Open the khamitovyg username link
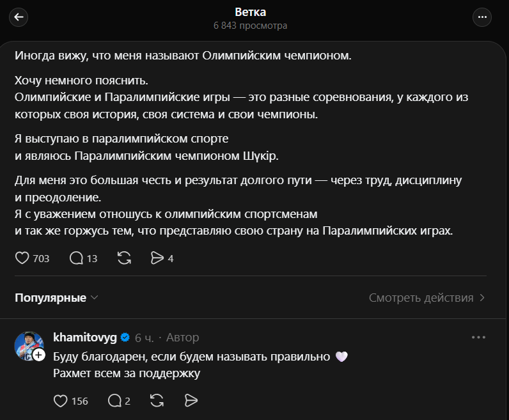 [x=85, y=337]
